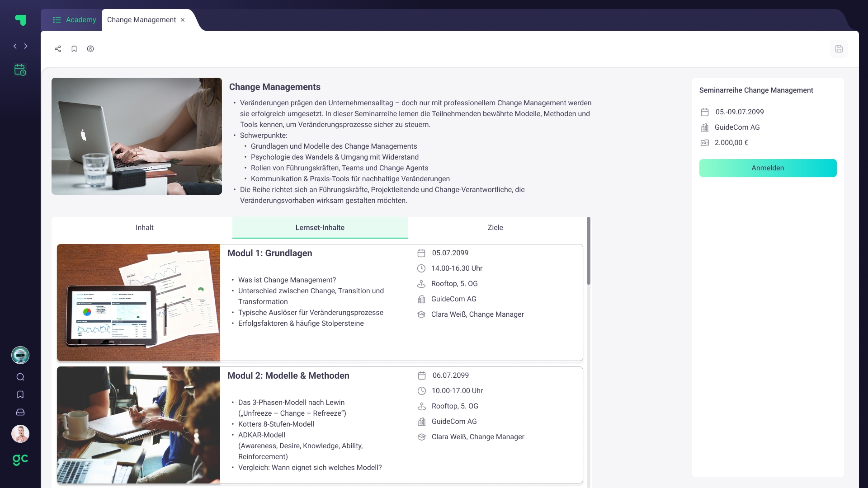Open the Academy tab
This screenshot has height=488, width=868.
click(75, 20)
